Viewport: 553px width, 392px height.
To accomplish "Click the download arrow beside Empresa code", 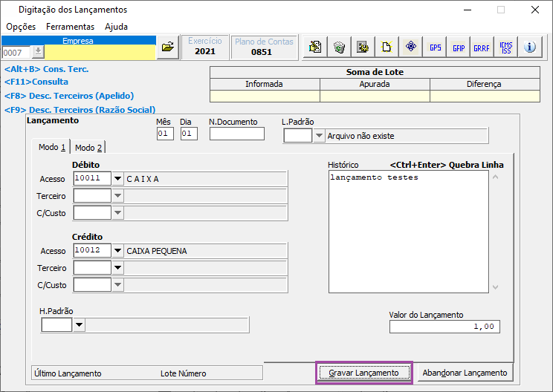I will coord(38,52).
